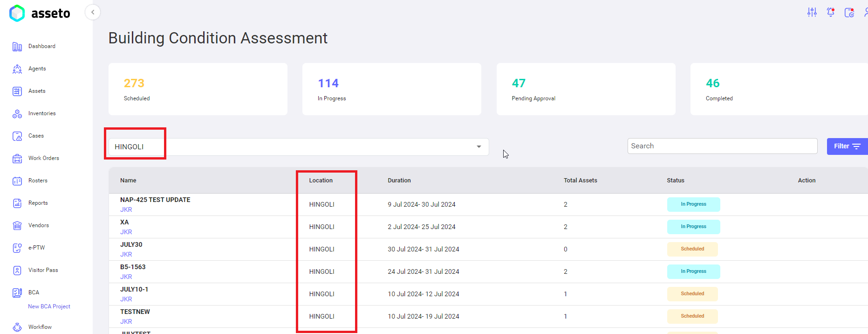Click the Location column header

321,181
